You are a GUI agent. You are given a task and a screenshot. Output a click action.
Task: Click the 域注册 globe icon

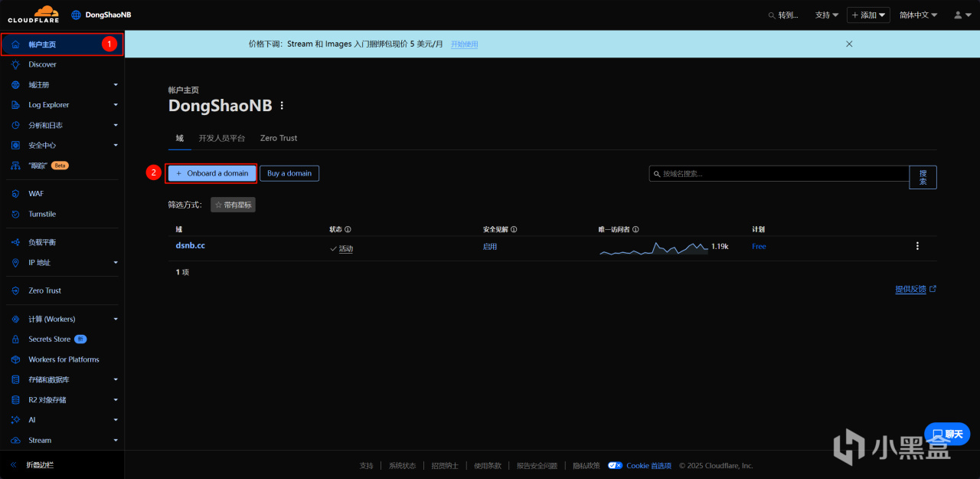coord(15,85)
